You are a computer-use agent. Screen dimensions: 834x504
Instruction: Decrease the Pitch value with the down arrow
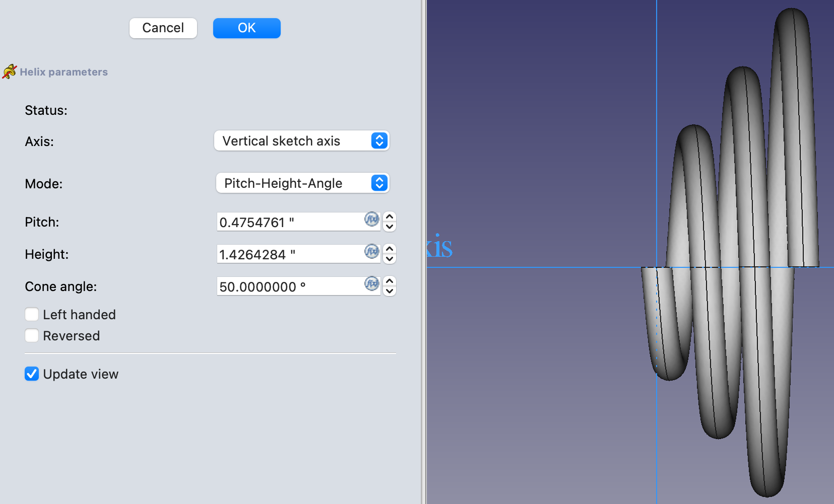pos(390,226)
